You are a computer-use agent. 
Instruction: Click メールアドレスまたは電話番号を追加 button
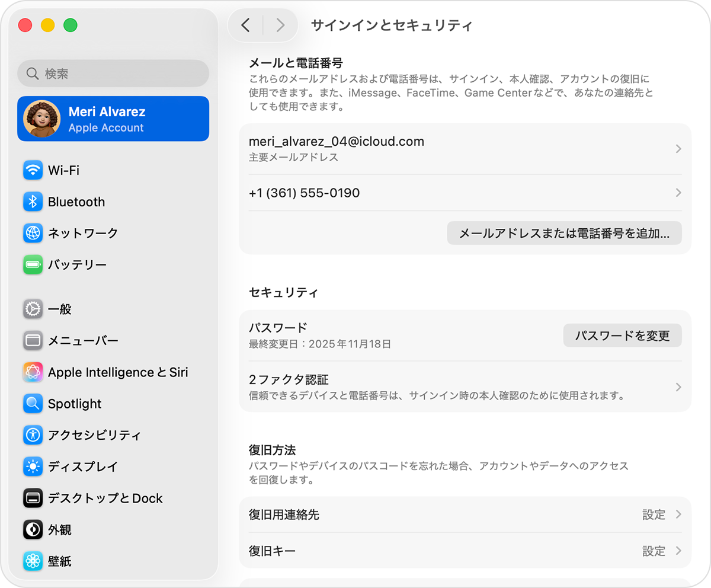(x=564, y=233)
